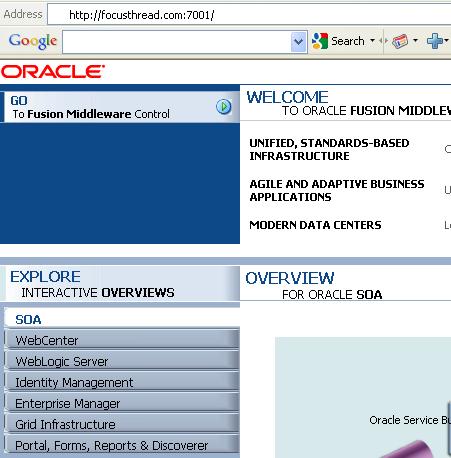The image size is (451, 458).
Task: Expand the dropdown arrow next to plus icon
Action: click(447, 41)
